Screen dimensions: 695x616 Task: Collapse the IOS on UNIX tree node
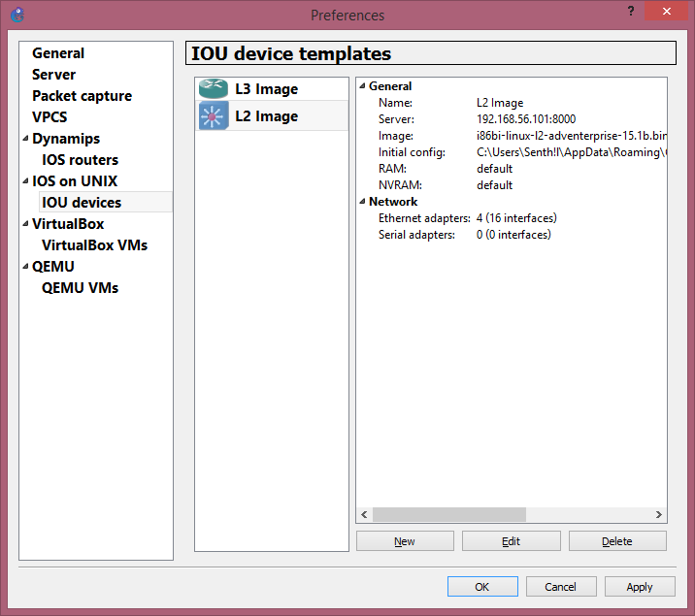coord(25,181)
